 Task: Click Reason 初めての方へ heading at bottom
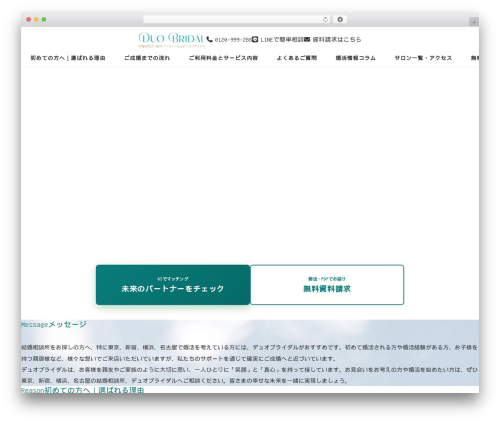(83, 390)
